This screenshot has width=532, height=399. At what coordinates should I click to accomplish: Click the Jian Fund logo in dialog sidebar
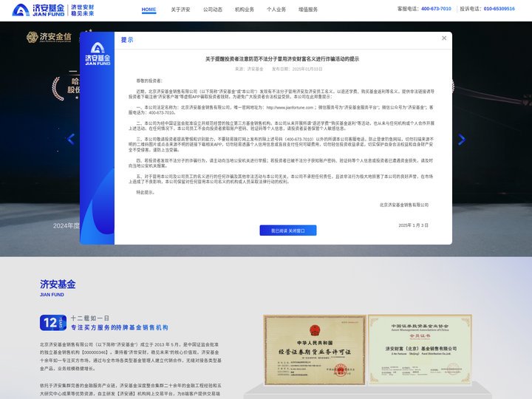98,54
